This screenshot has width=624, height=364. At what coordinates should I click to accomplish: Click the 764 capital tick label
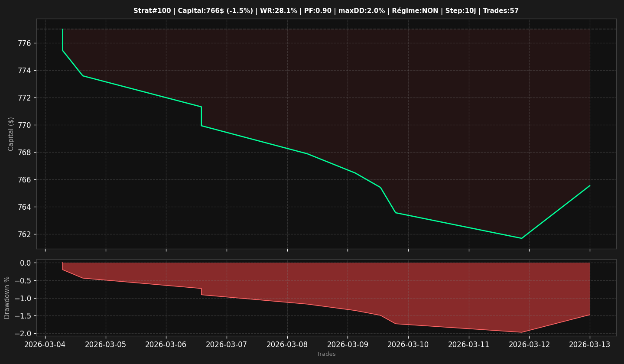pos(24,207)
